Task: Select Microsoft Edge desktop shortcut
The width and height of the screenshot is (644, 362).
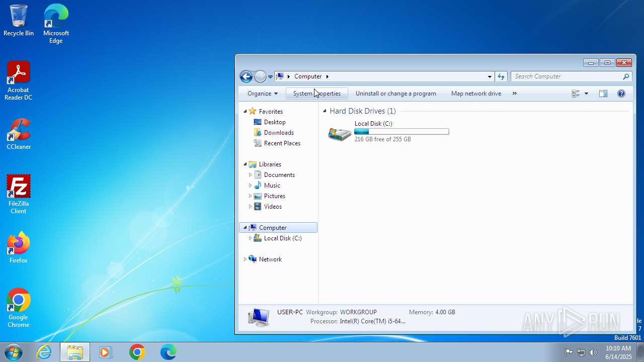Action: pyautogui.click(x=56, y=24)
